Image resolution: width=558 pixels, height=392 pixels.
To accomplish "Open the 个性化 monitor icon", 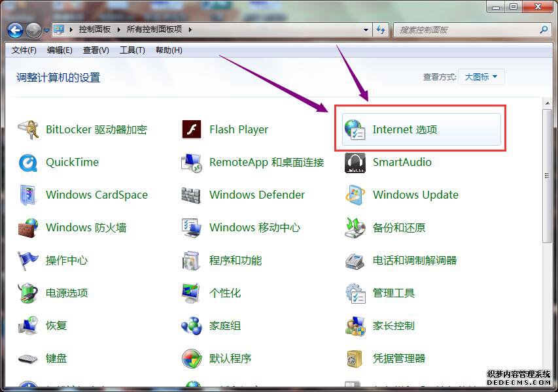I will pos(192,293).
